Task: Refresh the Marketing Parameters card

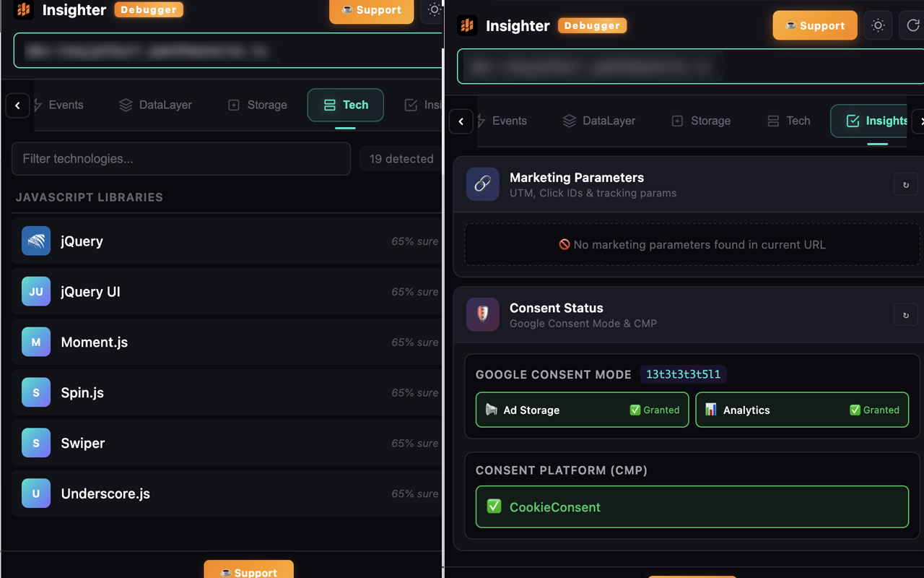Action: 906,185
